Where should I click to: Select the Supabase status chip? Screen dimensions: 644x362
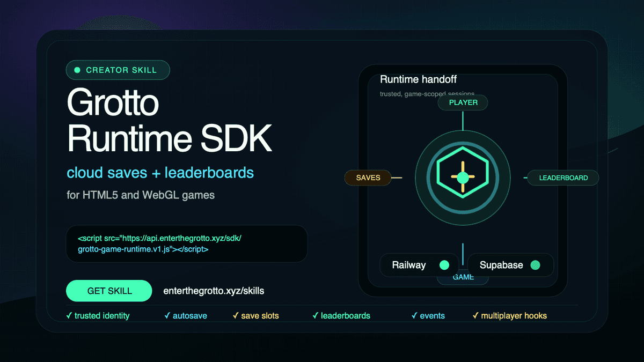(x=510, y=265)
